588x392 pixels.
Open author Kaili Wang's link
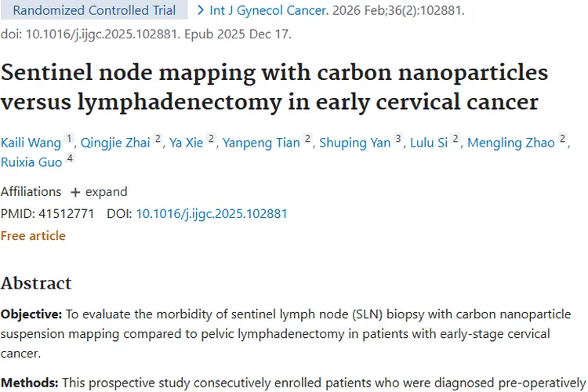point(31,142)
